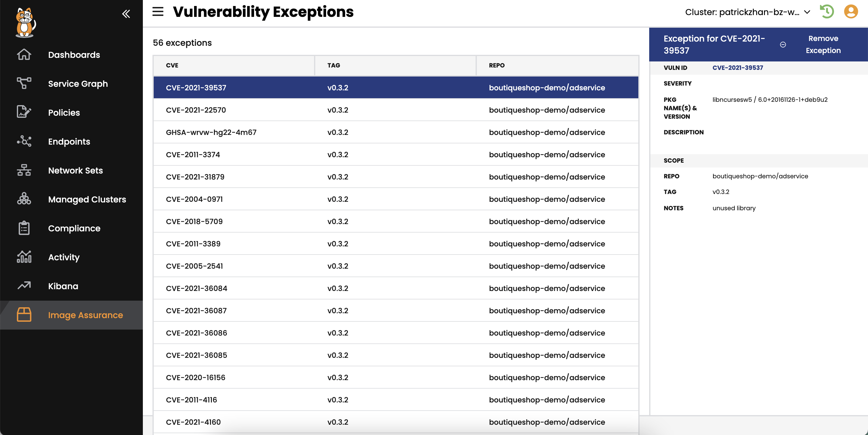Open CVE-2021-39537 vuln ID link
Image resolution: width=868 pixels, height=435 pixels.
(737, 68)
